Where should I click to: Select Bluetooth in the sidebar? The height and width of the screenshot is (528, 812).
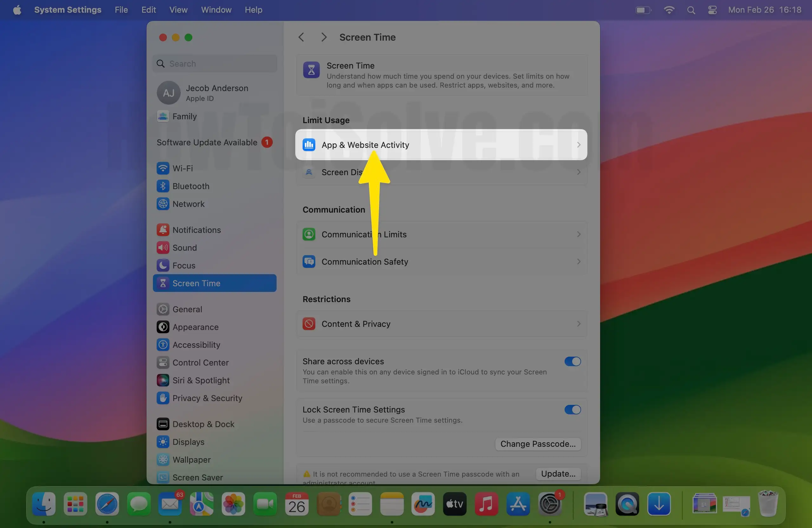click(190, 186)
